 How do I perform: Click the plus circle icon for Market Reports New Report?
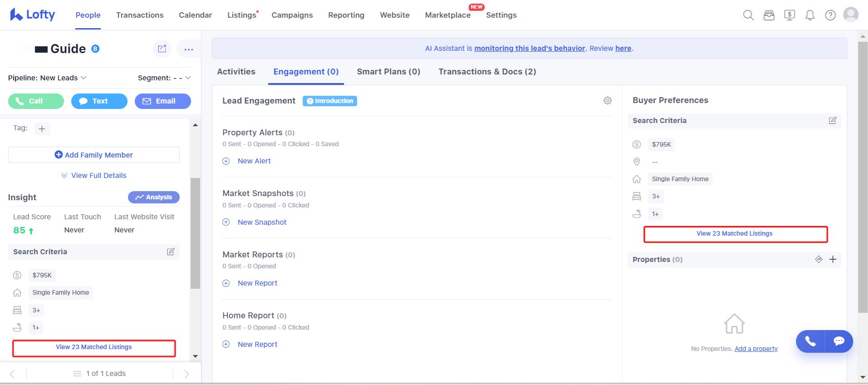tap(226, 283)
